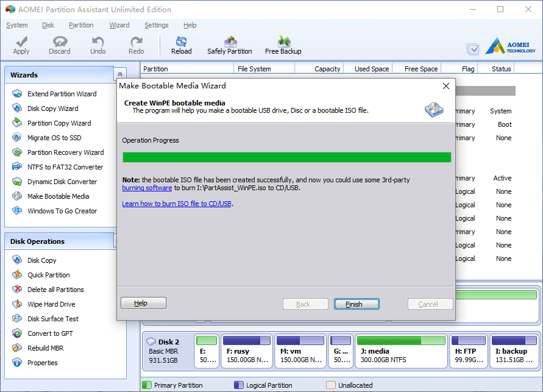Click the 'Active' status cell
The width and height of the screenshot is (543, 392).
tap(502, 178)
